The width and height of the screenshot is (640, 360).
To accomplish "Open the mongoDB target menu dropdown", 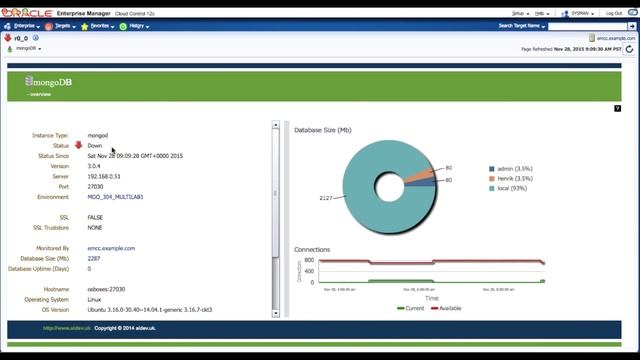I will click(x=29, y=48).
